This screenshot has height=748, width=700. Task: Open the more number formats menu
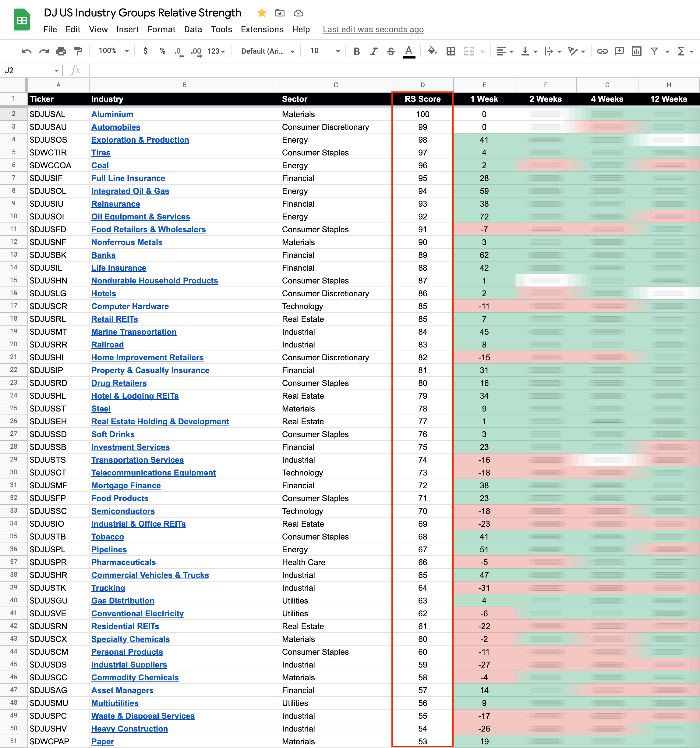pos(216,51)
